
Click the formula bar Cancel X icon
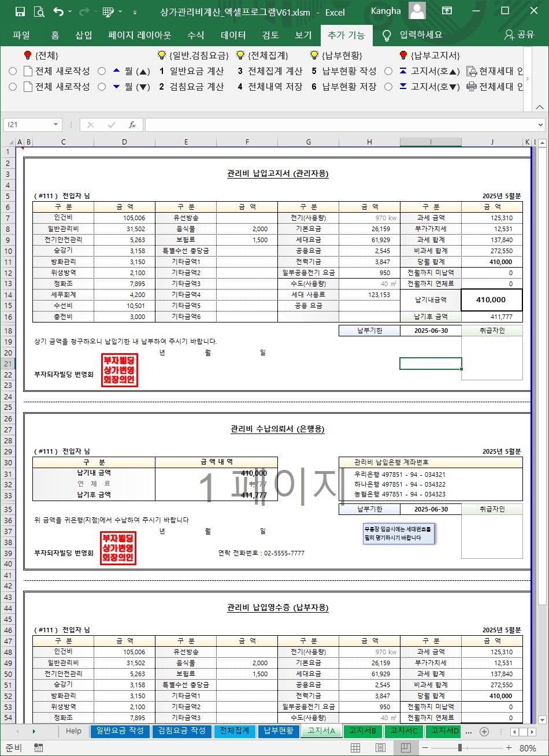tap(90, 125)
